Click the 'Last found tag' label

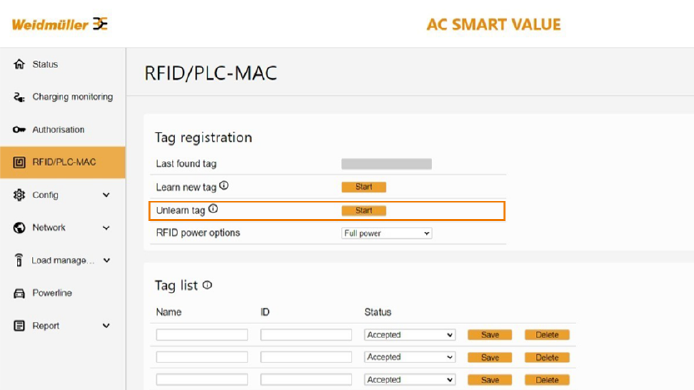click(x=186, y=164)
